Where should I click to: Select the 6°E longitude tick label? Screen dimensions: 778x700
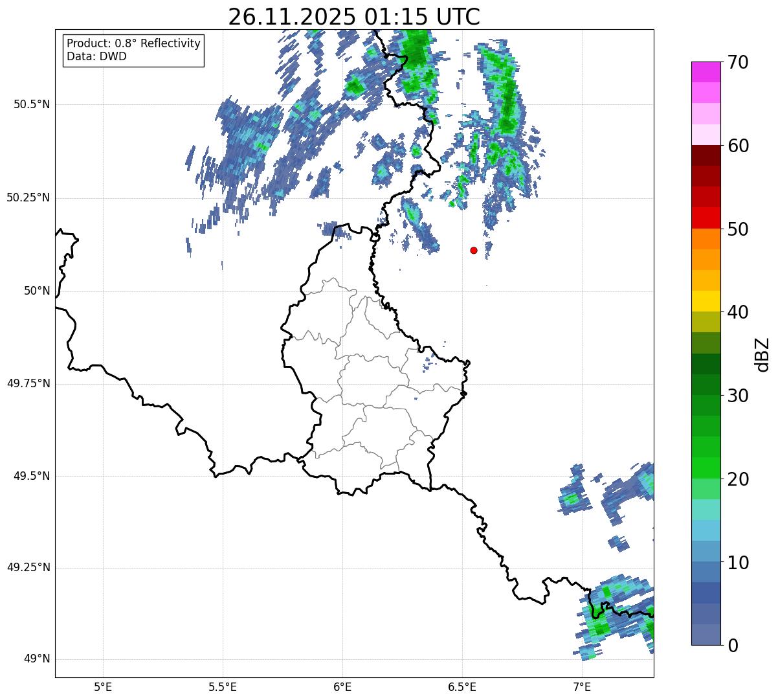coord(342,686)
